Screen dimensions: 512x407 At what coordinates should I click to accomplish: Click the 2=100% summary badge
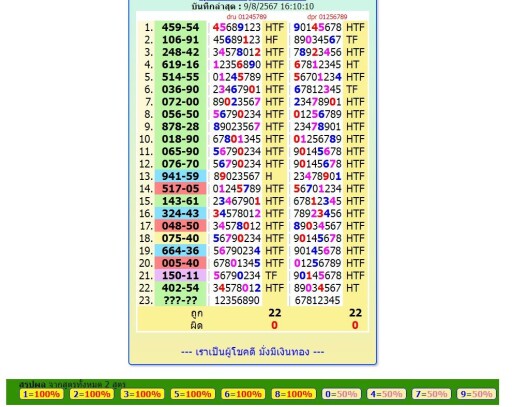point(92,394)
